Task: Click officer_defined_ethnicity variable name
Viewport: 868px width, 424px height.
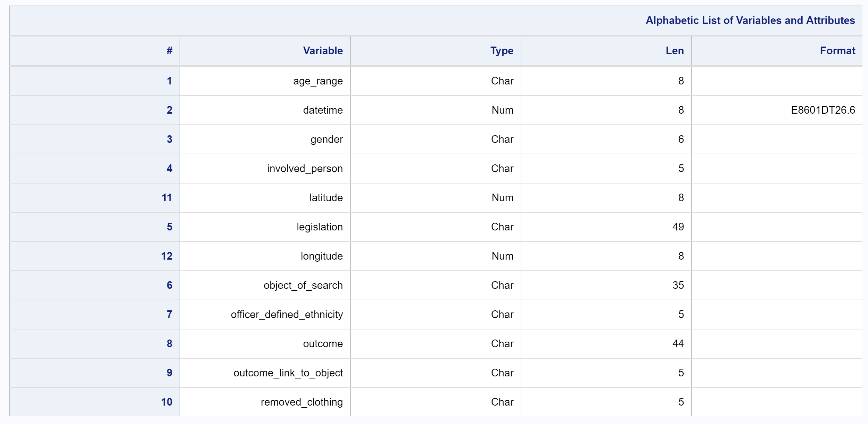Action: coord(287,314)
